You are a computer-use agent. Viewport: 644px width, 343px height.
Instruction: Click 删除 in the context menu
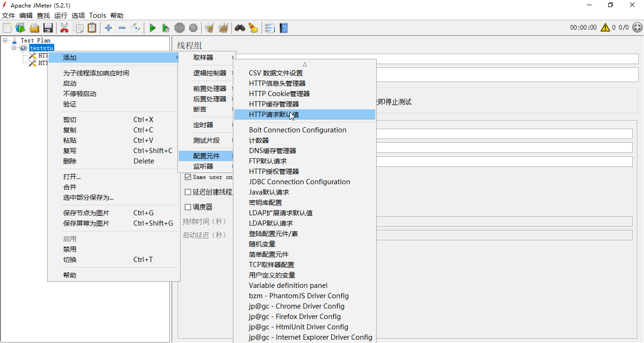click(114, 161)
